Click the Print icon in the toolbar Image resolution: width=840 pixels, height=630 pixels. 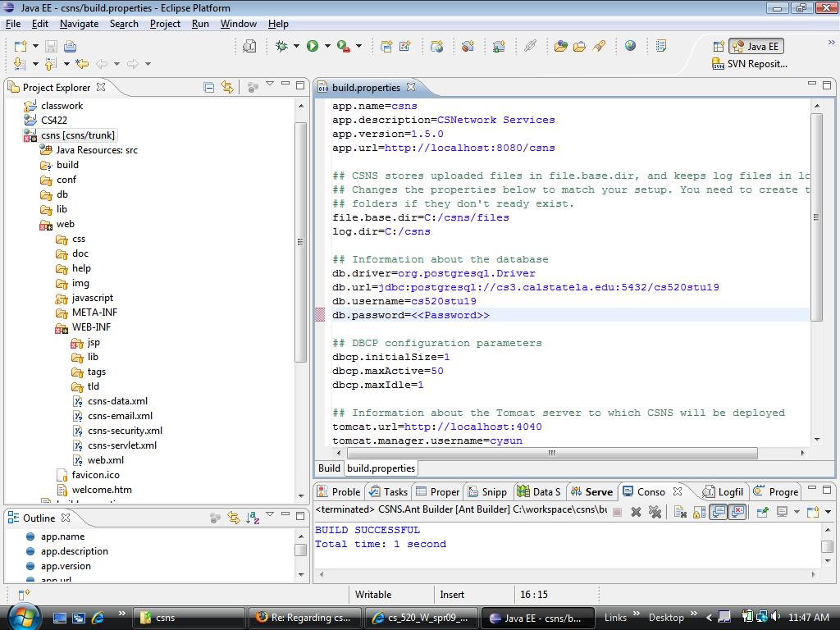pyautogui.click(x=70, y=47)
